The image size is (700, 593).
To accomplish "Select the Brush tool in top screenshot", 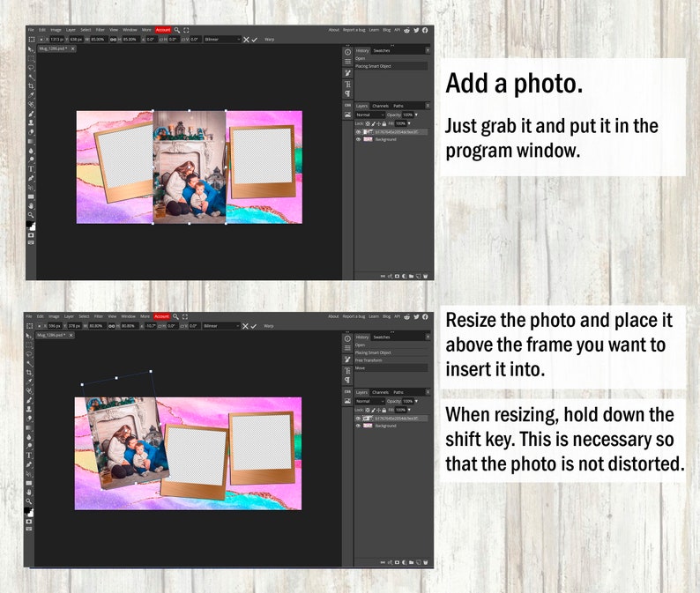I will coord(31,114).
